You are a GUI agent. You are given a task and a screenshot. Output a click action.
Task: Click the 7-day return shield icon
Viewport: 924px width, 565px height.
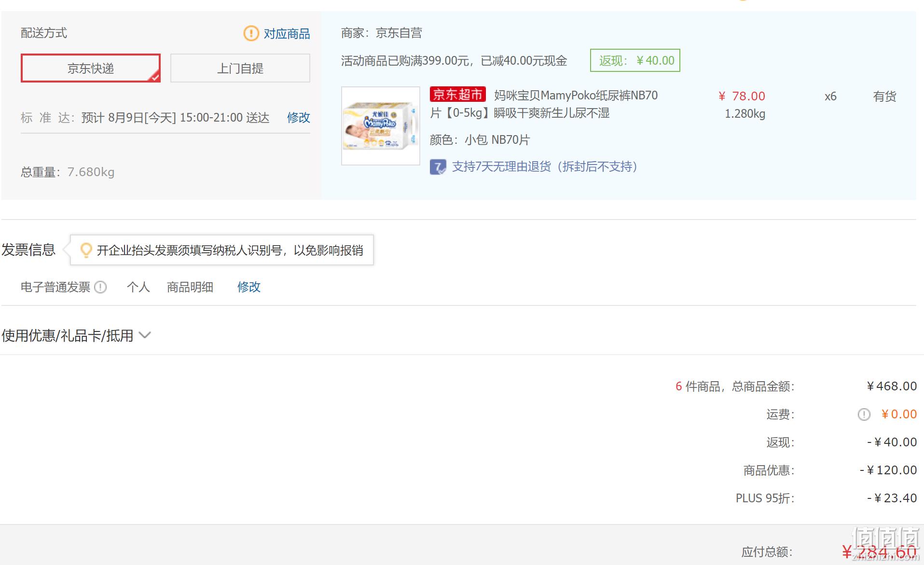438,167
